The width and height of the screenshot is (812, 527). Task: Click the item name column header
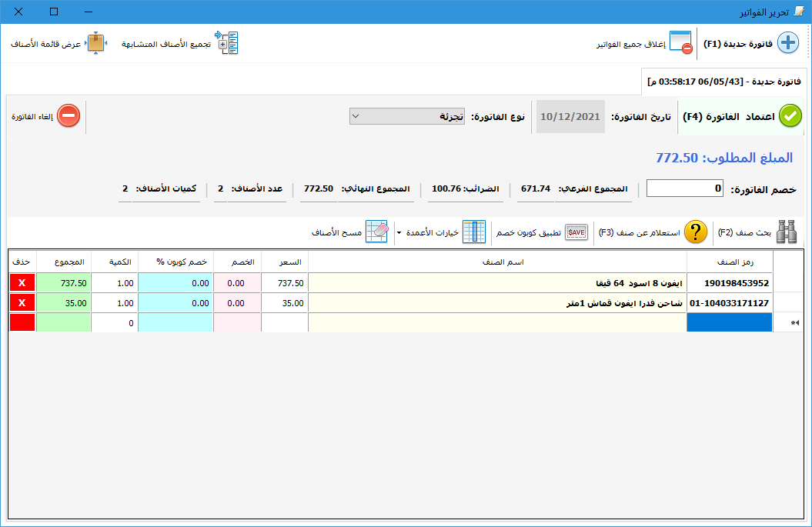(x=507, y=262)
